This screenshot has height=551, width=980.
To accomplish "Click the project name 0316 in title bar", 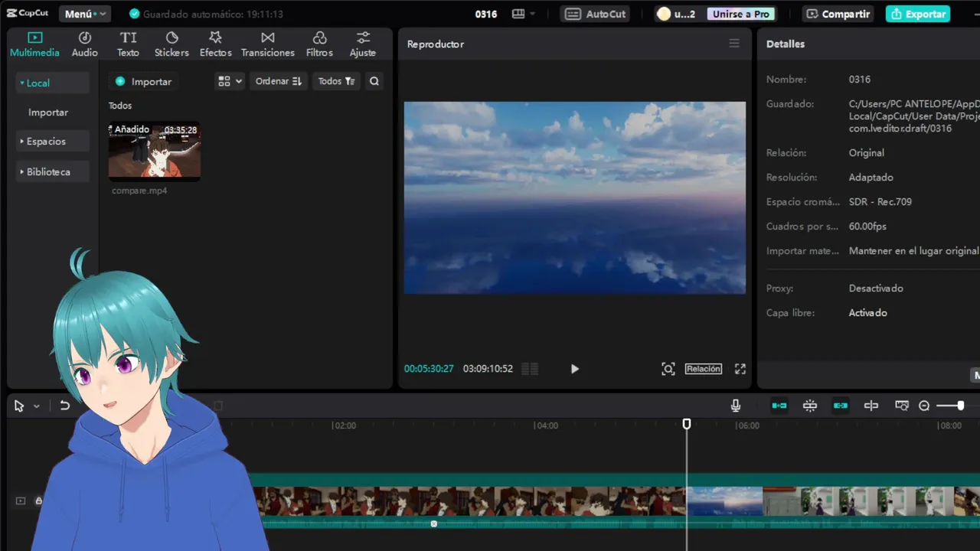I will tap(486, 14).
